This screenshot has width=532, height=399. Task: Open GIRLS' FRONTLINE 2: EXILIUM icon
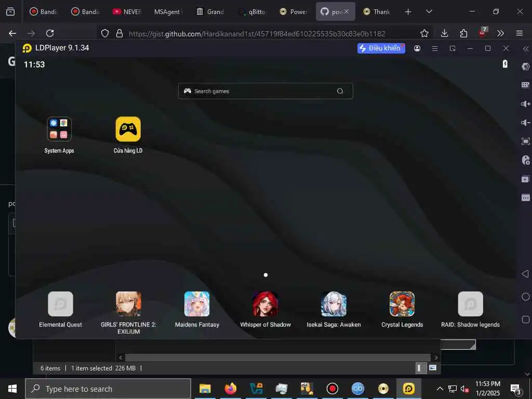pos(129,304)
